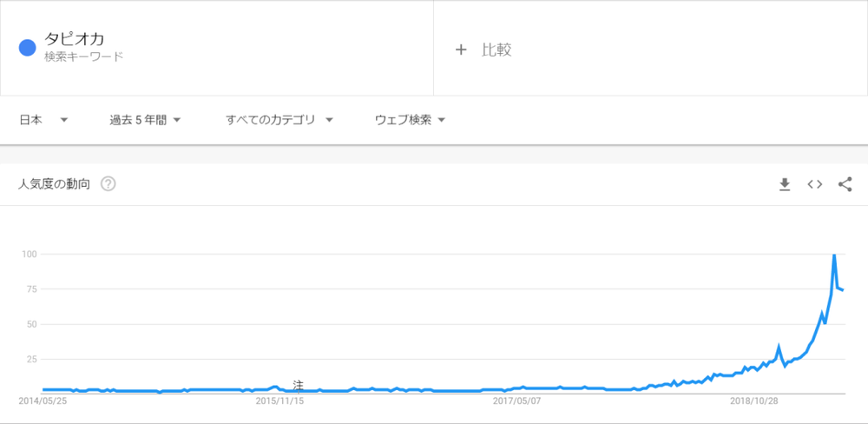868x424 pixels.
Task: Click the blue circle next to タピオカ
Action: [x=28, y=48]
